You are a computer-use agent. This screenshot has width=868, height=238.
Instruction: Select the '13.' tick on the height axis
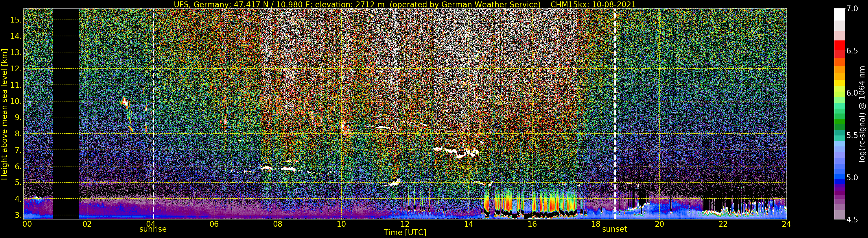[16, 53]
